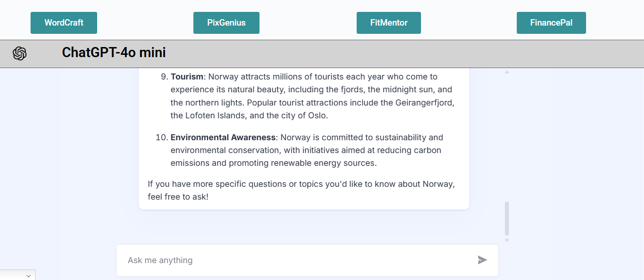Switch to the PixGenius tab
The width and height of the screenshot is (644, 280).
[226, 23]
